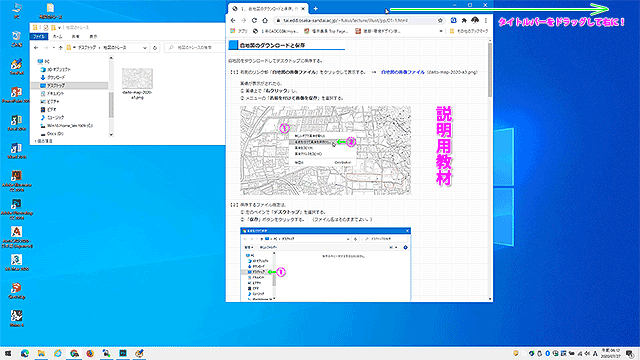
Task: Open a new browser tab
Action: coord(316,8)
